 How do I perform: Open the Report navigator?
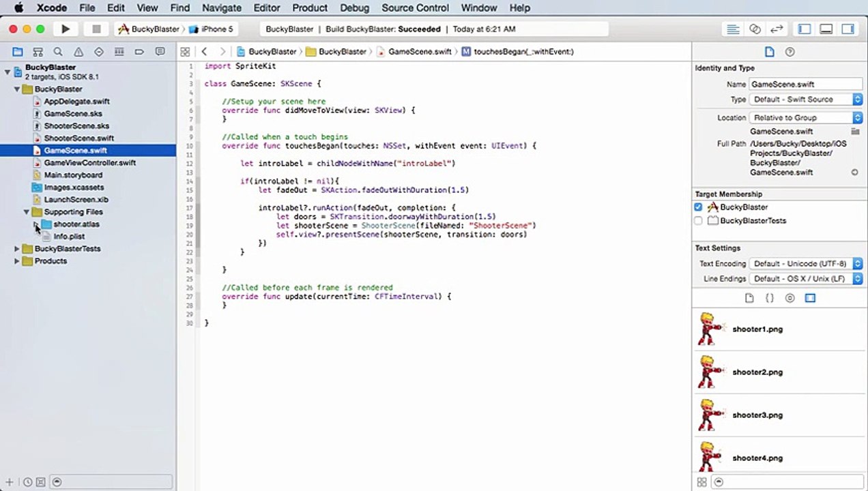click(x=160, y=52)
